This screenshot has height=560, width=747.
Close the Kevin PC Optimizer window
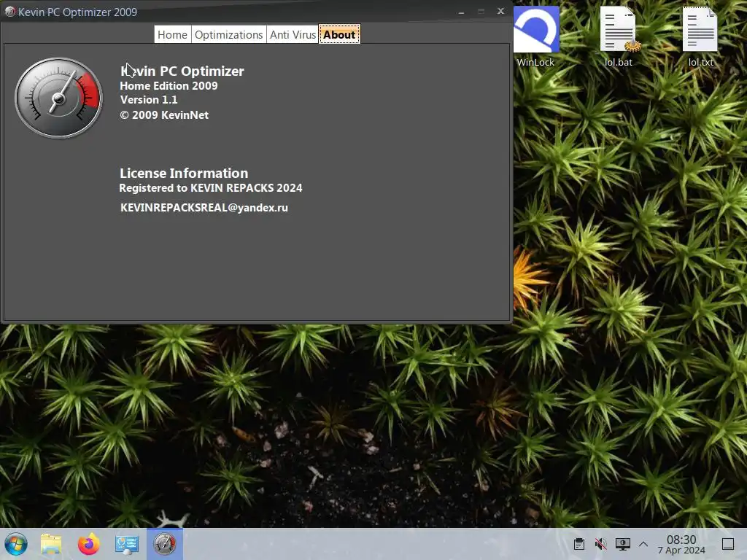[x=500, y=11]
